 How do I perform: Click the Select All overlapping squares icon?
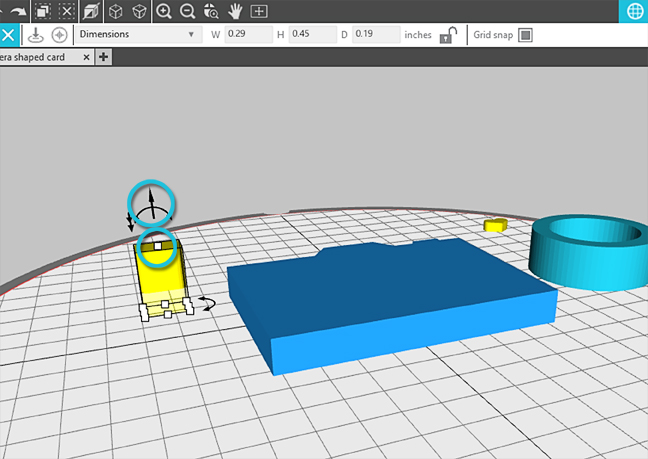tap(43, 11)
